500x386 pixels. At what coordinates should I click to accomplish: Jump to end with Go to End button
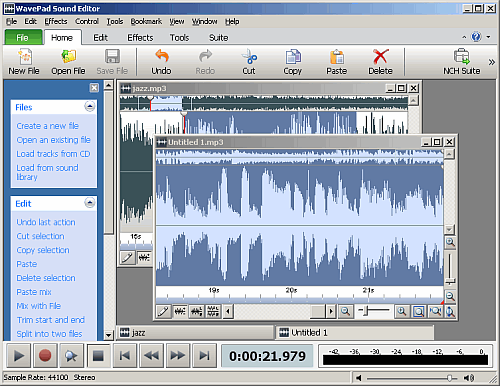[x=204, y=356]
